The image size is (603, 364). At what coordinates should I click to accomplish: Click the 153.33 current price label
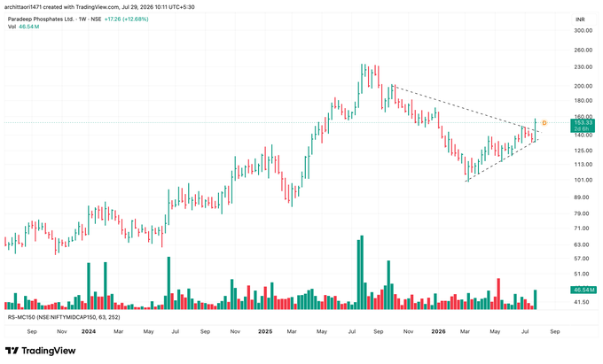point(583,122)
